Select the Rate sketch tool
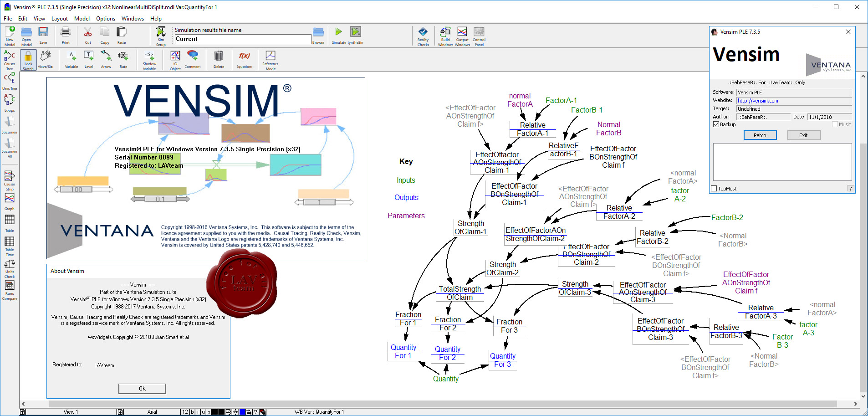Viewport: 868px width, 416px height. click(123, 60)
